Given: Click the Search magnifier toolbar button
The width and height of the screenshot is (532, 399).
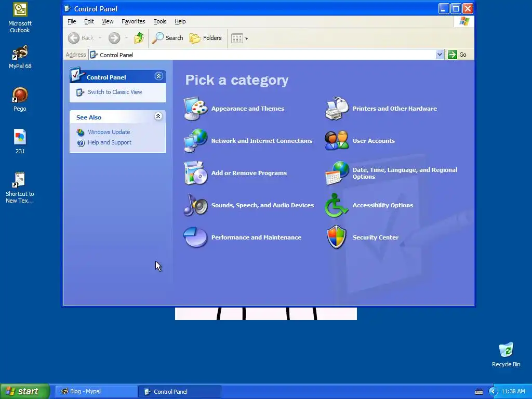Looking at the screenshot, I should pos(168,38).
